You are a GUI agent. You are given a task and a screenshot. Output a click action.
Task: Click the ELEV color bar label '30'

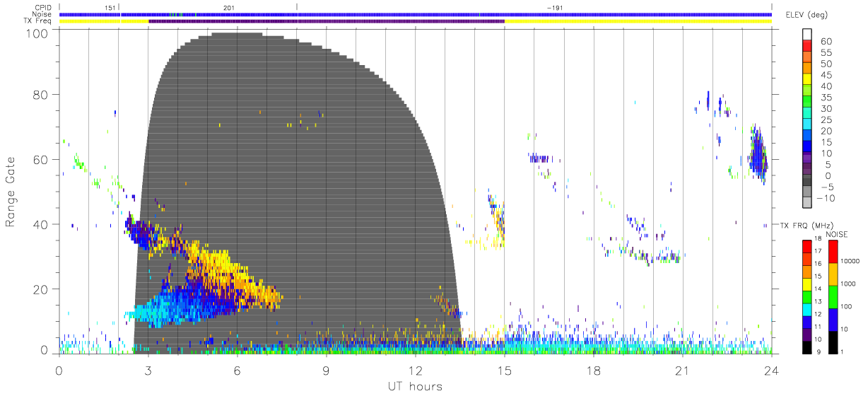[826, 109]
